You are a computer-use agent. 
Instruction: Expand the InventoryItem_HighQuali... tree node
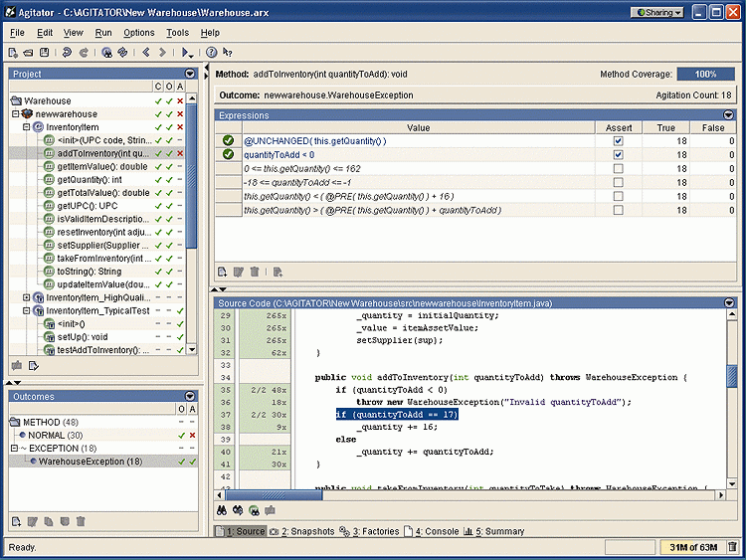(27, 297)
